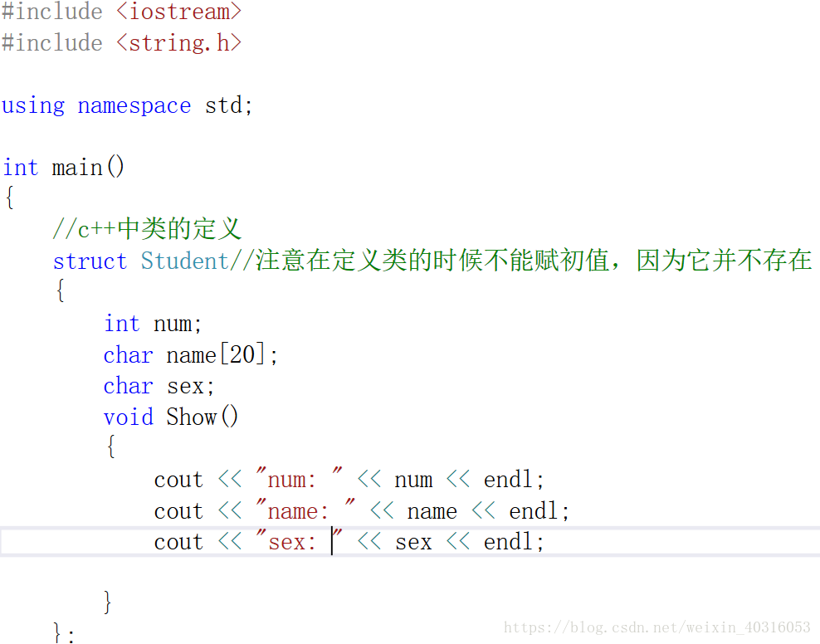
Task: Click 'endl' on the num output line
Action: (508, 480)
